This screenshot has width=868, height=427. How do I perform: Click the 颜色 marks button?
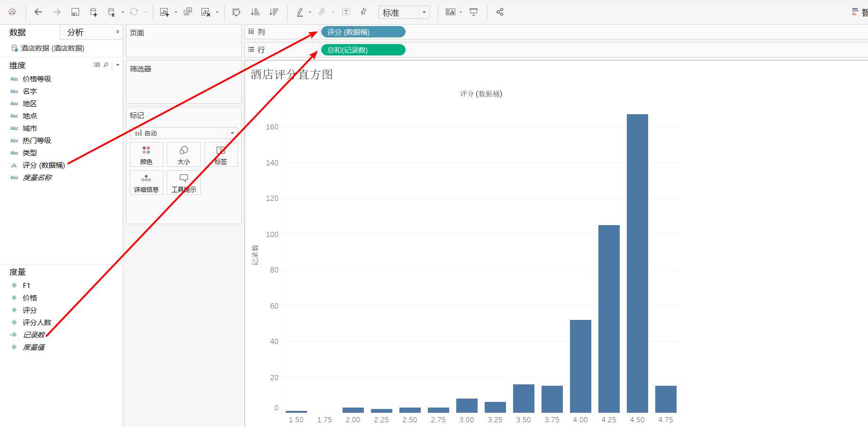point(146,154)
